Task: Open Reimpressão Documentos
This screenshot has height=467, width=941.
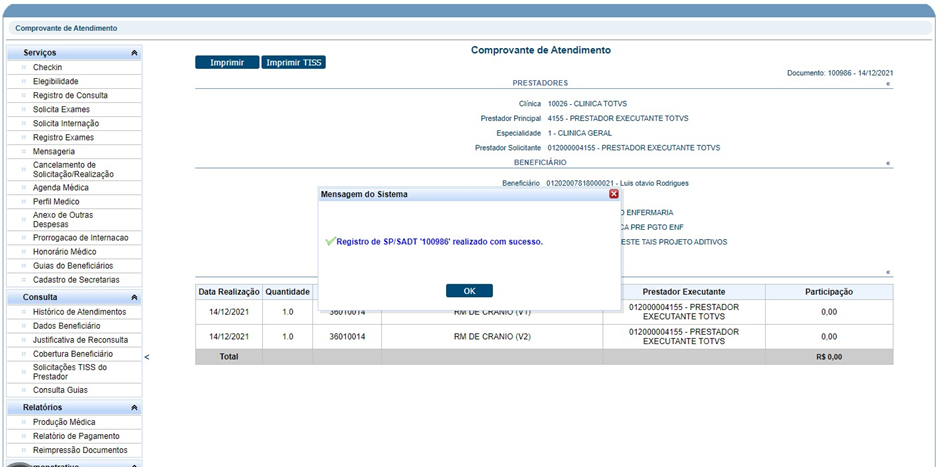Action: coord(80,450)
